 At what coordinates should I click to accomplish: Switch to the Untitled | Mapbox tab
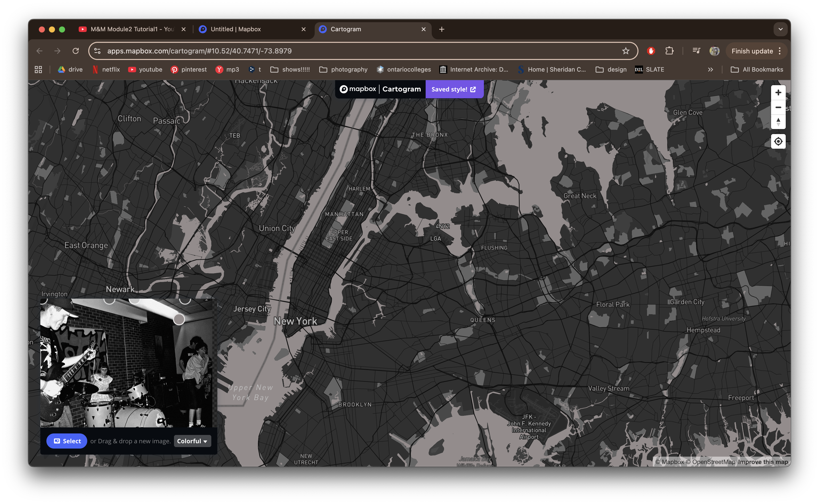[x=236, y=29]
